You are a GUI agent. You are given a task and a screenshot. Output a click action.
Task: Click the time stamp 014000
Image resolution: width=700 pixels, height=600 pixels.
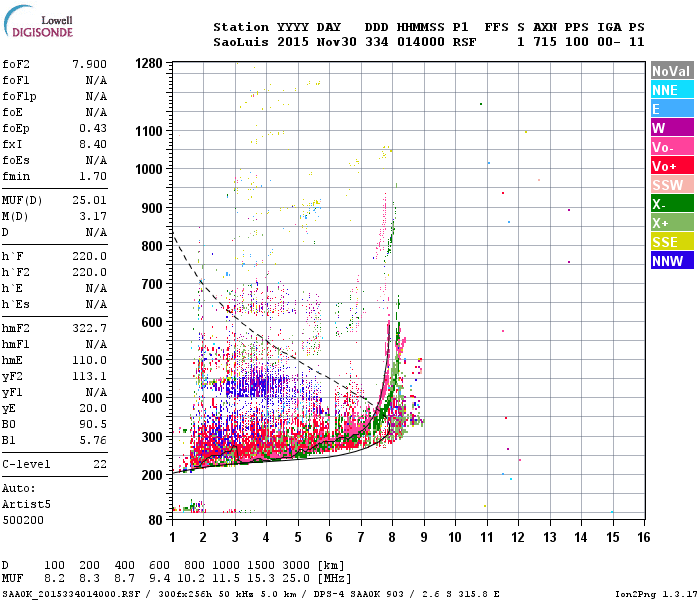point(421,42)
